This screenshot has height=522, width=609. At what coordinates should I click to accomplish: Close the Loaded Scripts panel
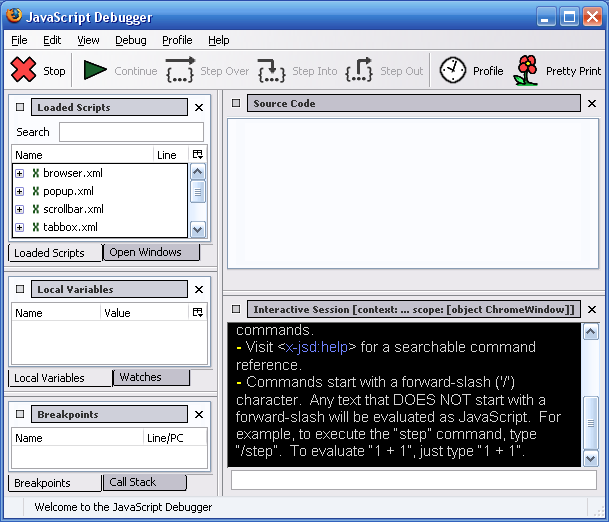[x=199, y=107]
